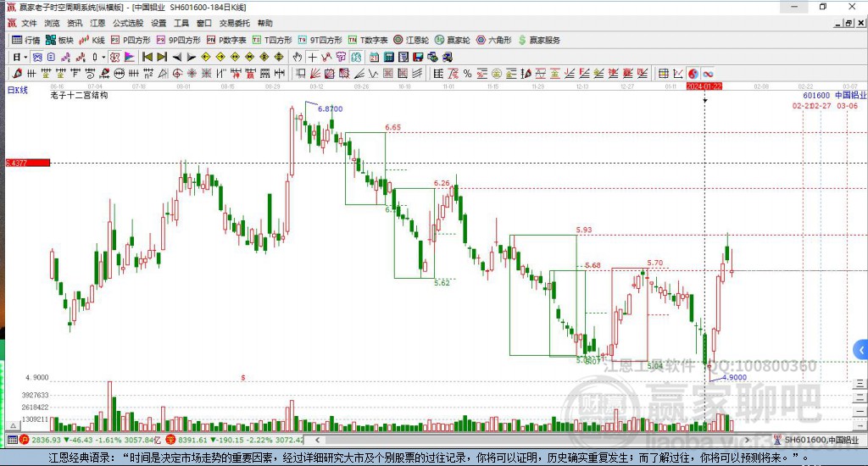Image resolution: width=868 pixels, height=466 pixels.
Task: Select the Gann fan angle lines tool
Action: 315,73
